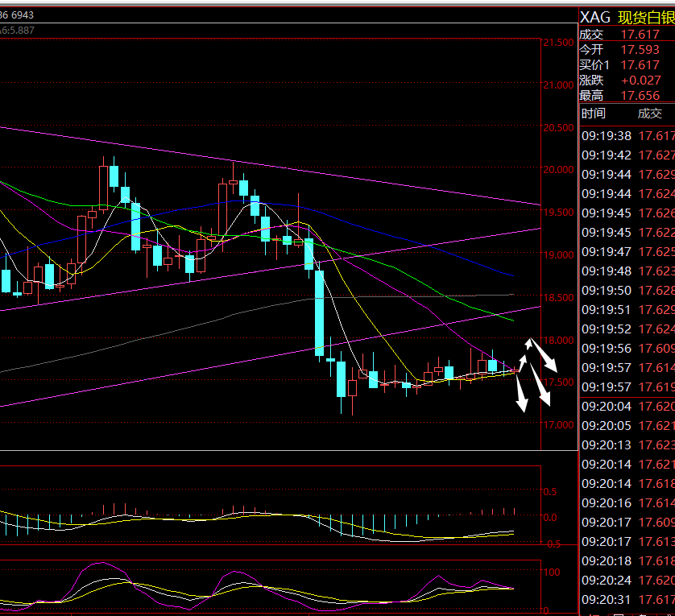Select the 09:19:42 tick entry
The width and height of the screenshot is (675, 616).
(x=627, y=155)
